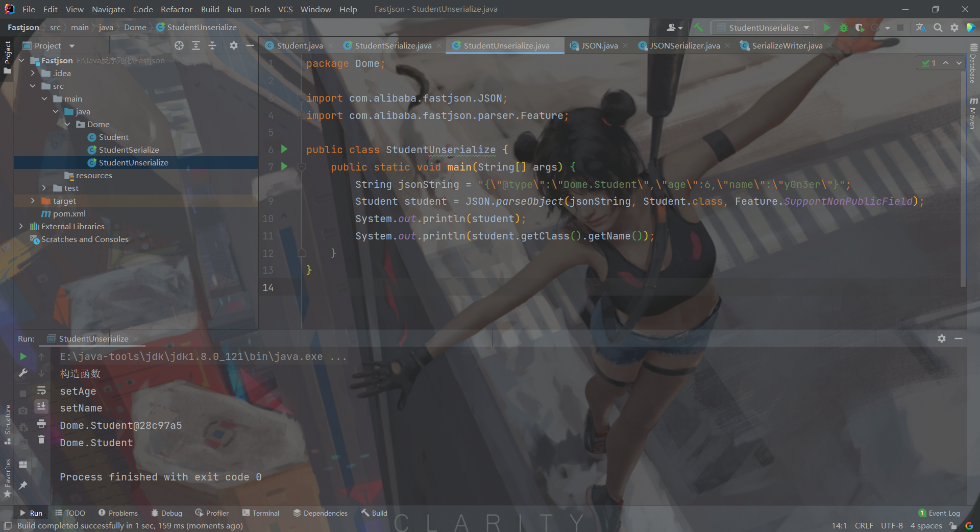Viewport: 980px width, 532px height.
Task: Toggle the Structure tool window side tab
Action: [7, 424]
